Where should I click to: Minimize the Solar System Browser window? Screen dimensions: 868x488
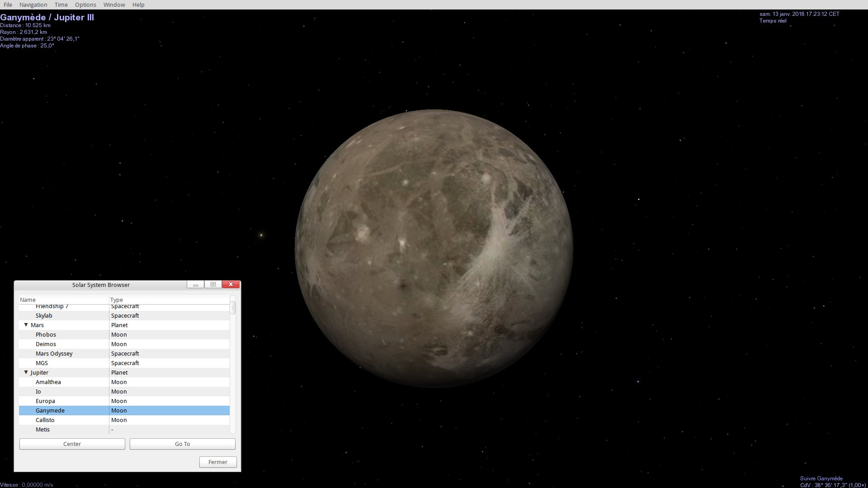(196, 285)
